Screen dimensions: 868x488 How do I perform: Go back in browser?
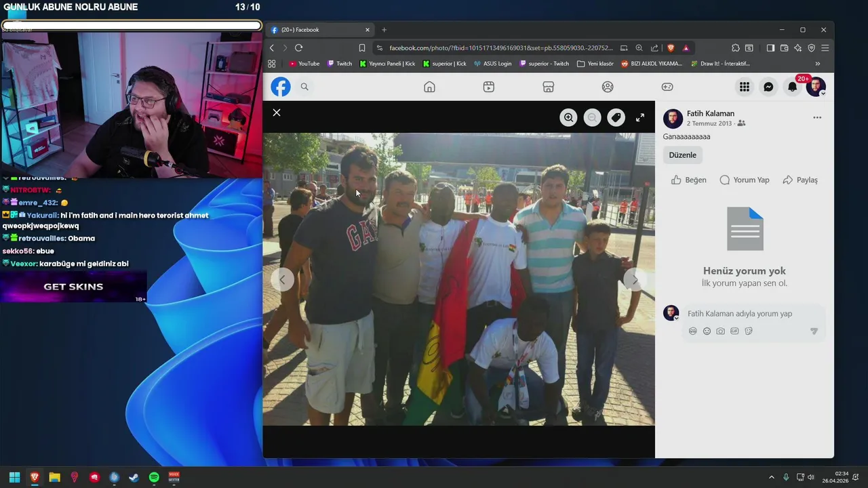coord(271,48)
